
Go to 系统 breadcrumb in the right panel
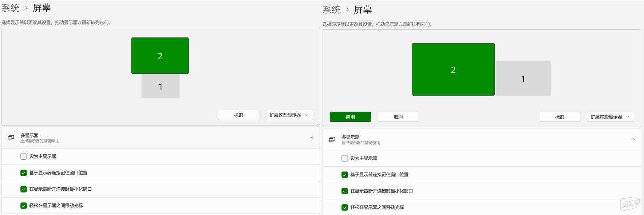pyautogui.click(x=332, y=9)
